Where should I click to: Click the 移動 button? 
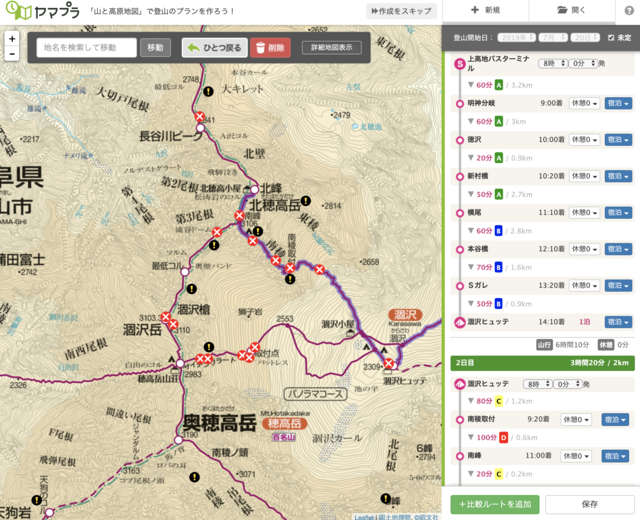click(155, 48)
